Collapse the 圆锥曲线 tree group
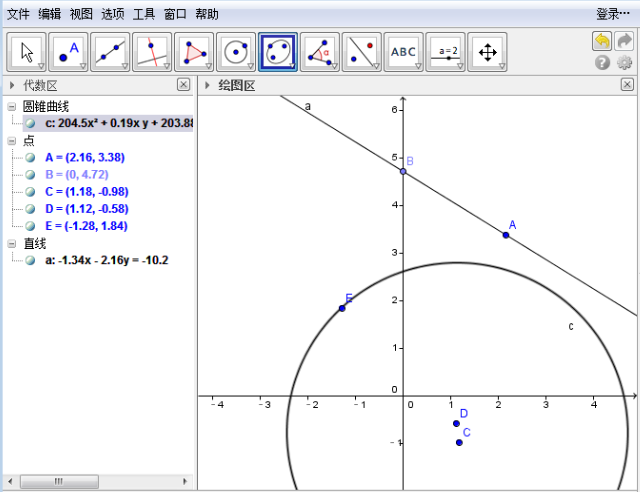Viewport: 640px width, 492px height. pos(12,107)
